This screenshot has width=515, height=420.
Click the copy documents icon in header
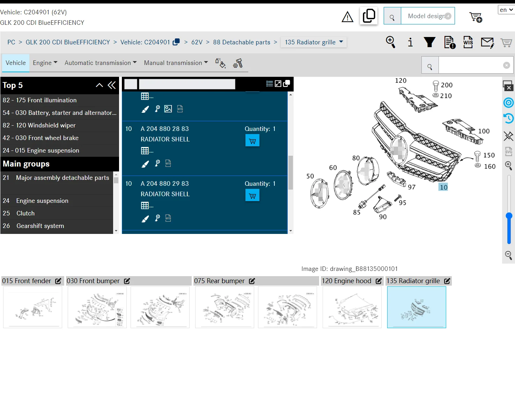coord(369,16)
